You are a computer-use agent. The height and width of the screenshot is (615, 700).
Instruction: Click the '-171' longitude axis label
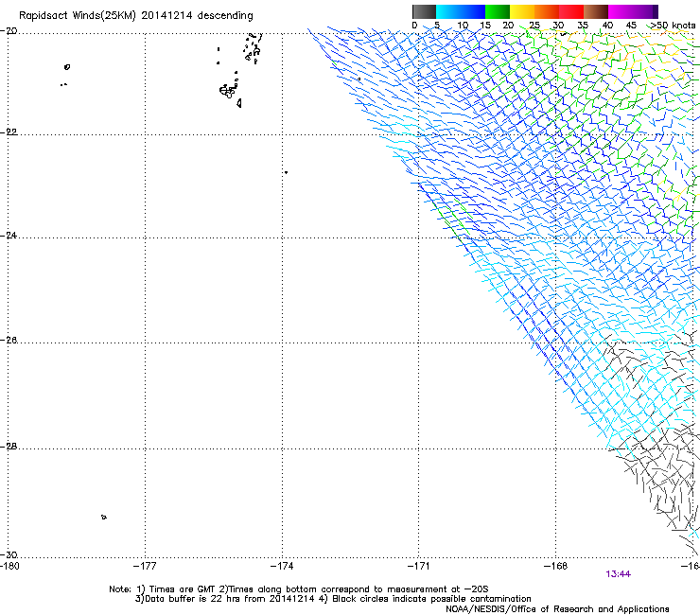pyautogui.click(x=419, y=567)
